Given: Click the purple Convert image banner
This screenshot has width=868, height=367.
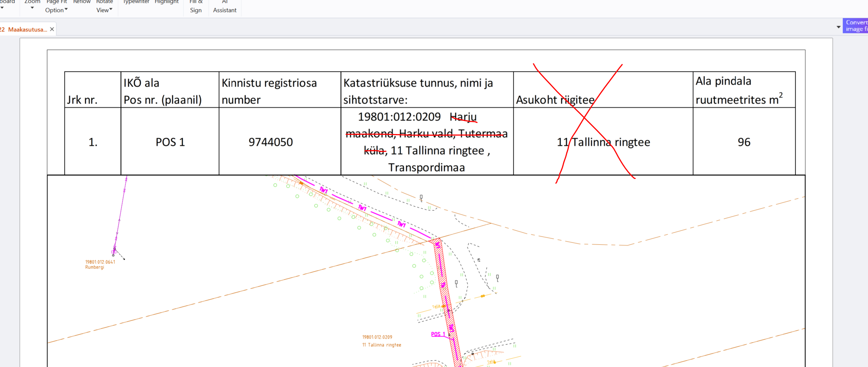Looking at the screenshot, I should pyautogui.click(x=856, y=26).
